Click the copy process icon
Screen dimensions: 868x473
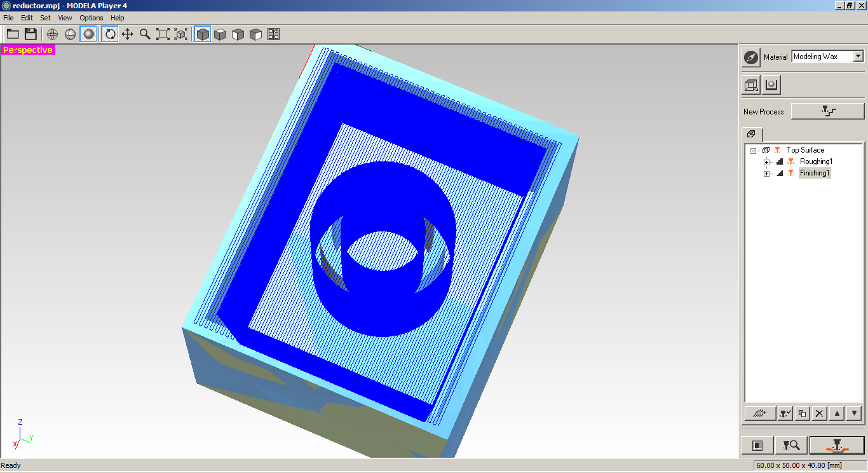(x=803, y=414)
